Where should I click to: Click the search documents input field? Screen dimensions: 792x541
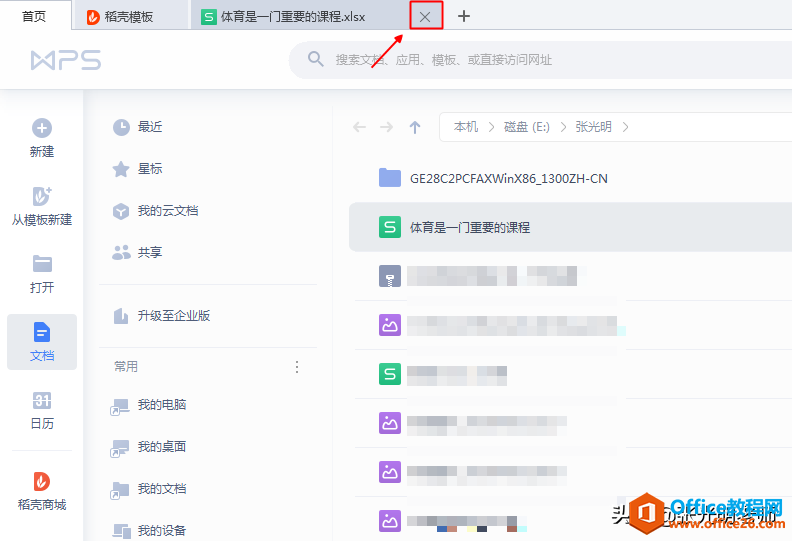[540, 60]
